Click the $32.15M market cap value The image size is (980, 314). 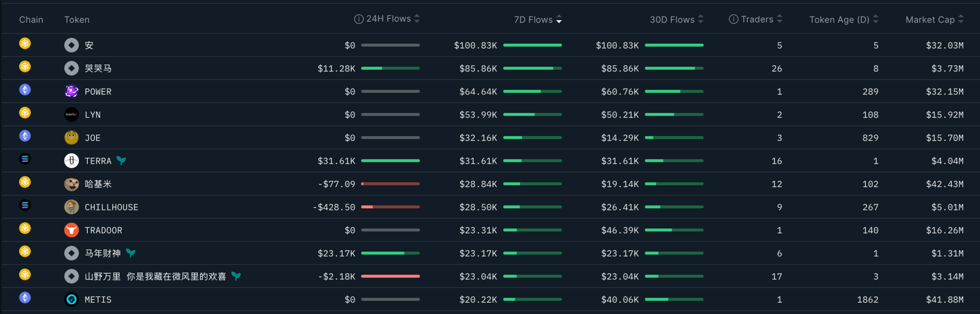tap(945, 92)
